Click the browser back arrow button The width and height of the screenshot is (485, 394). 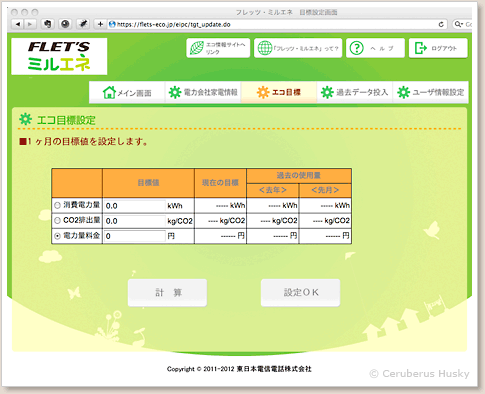click(x=18, y=24)
